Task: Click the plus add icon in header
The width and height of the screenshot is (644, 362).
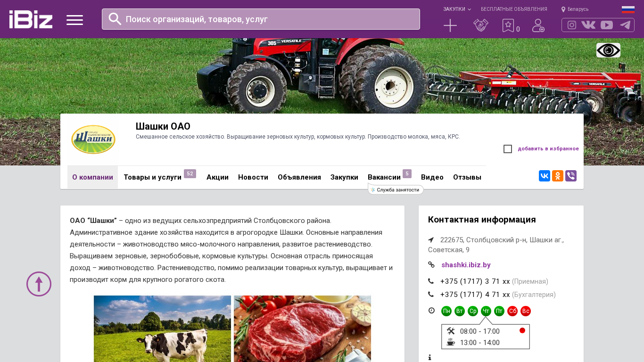Action: pos(450,25)
